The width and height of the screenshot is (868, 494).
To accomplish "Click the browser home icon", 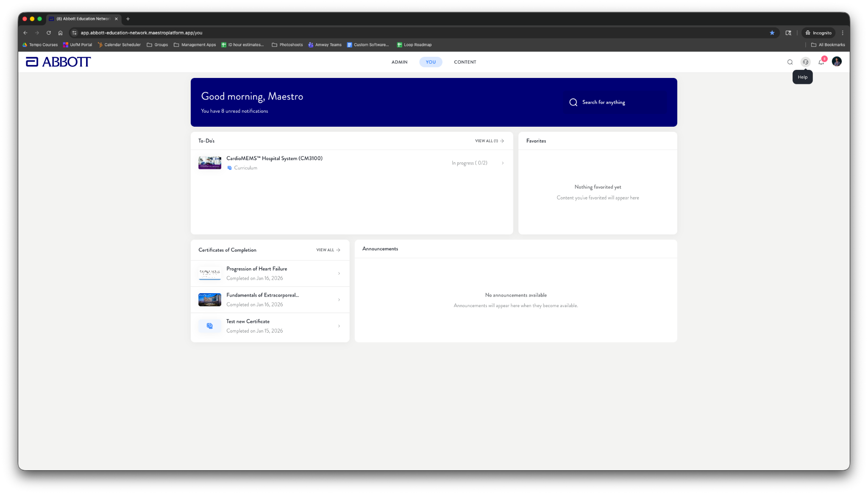I will pos(60,33).
